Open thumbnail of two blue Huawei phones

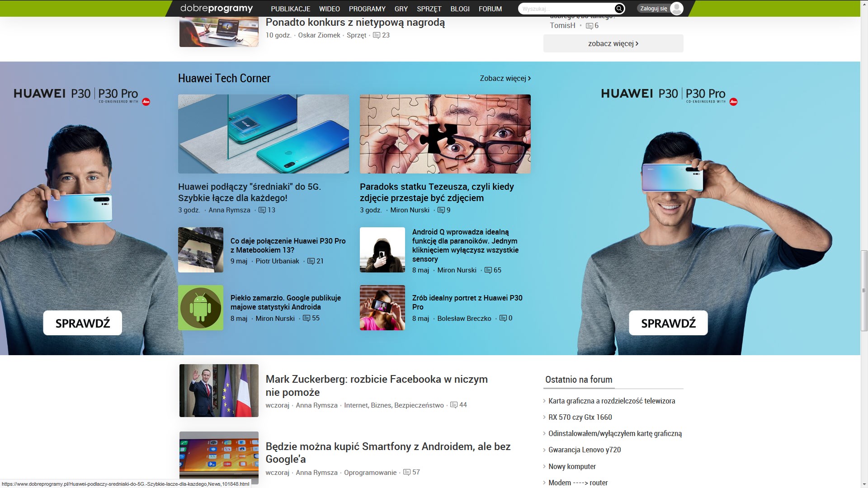pos(264,134)
